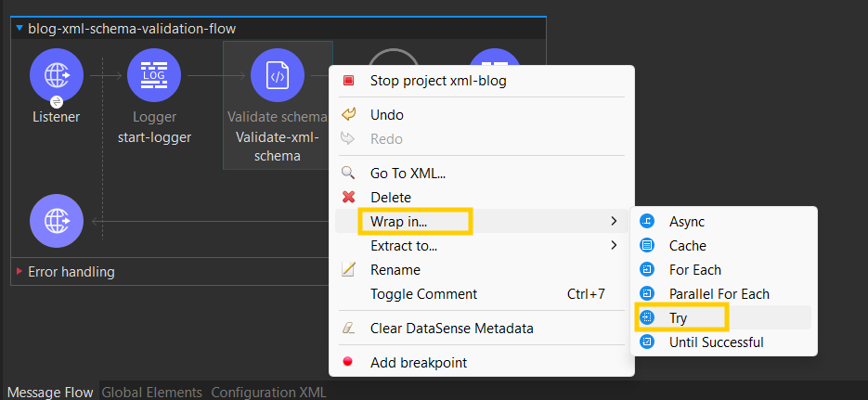This screenshot has width=868, height=400.
Task: Click the red Stop project icon
Action: point(349,81)
